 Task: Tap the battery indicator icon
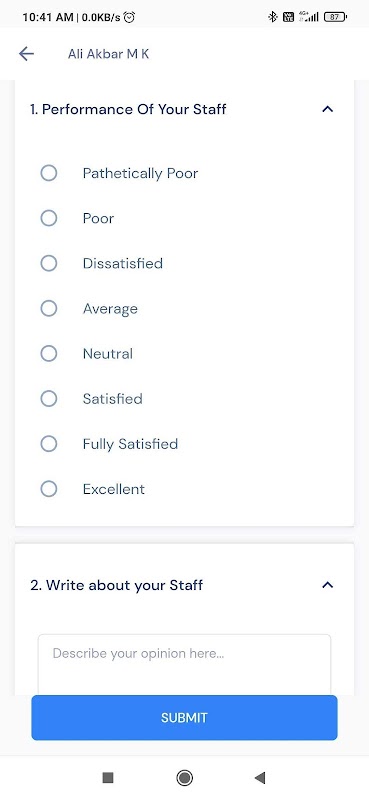[335, 17]
